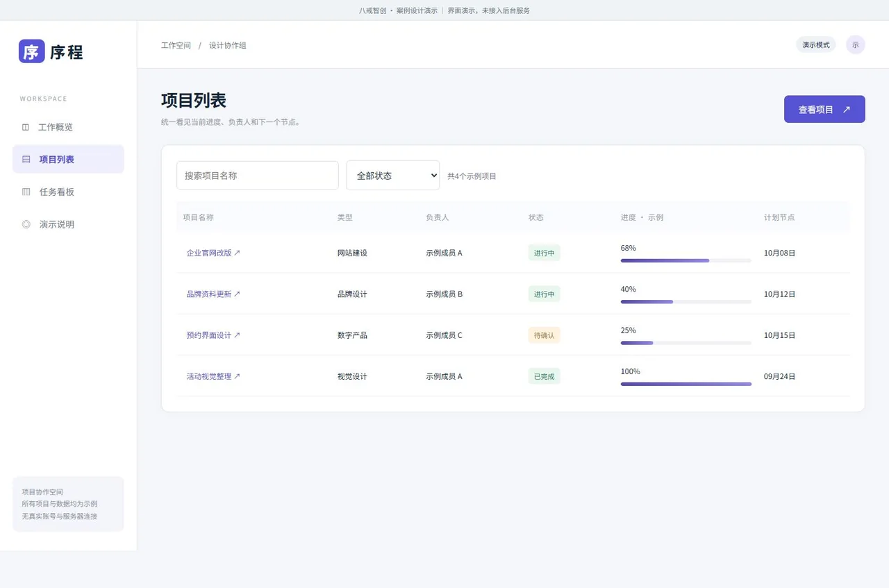Viewport: 889px width, 588px height.
Task: Click the 09月24日 date cell
Action: [780, 376]
